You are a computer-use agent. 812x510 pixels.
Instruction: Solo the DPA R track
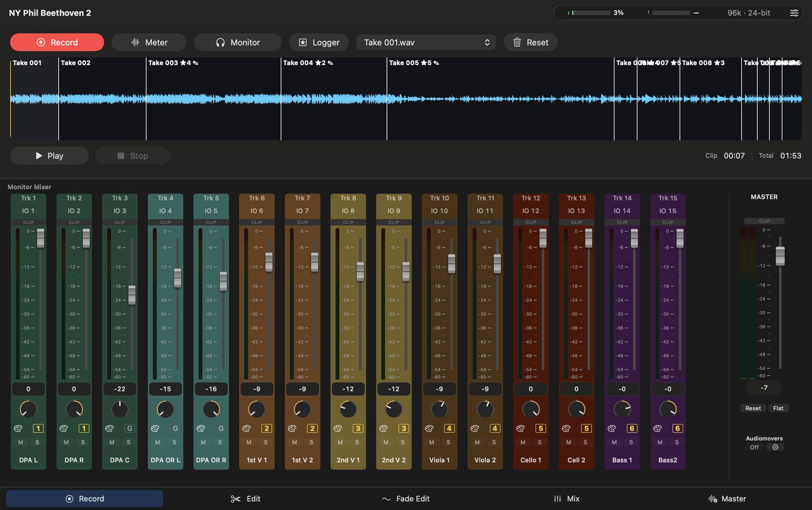(x=83, y=442)
